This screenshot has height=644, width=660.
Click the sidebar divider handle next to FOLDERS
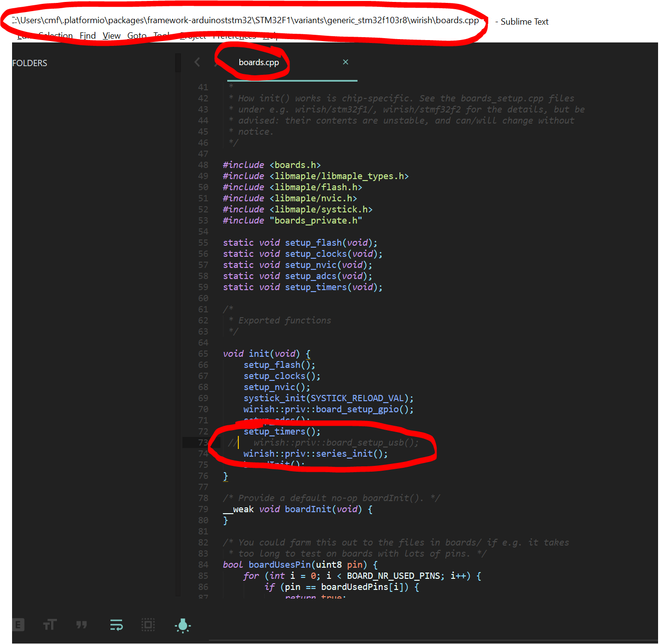[x=178, y=63]
